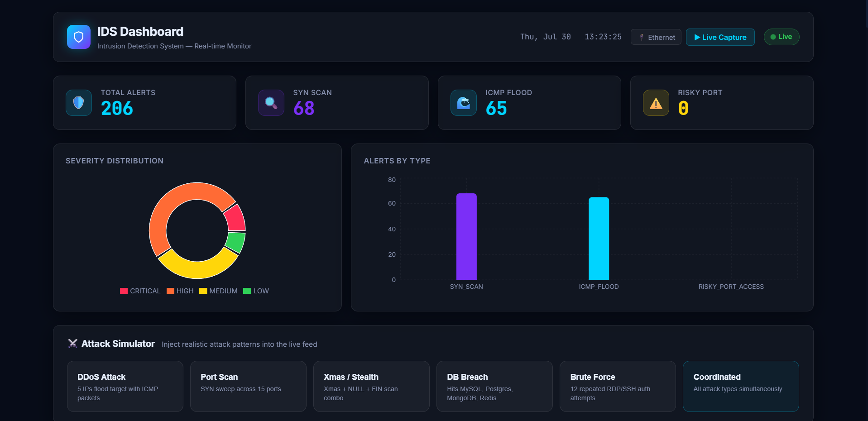Click the purple SYN_SCAN bar
Viewport: 868px width, 421px height.
[466, 237]
